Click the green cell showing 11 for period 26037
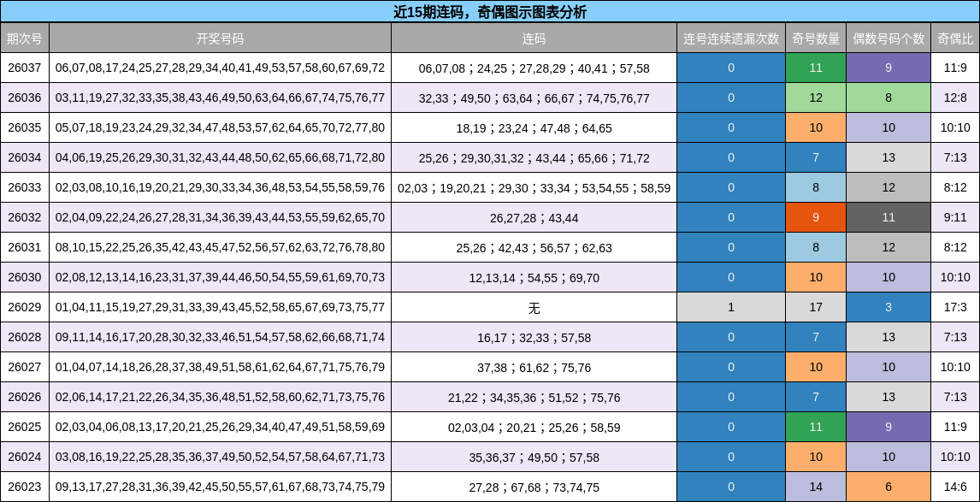980x502 pixels. click(x=815, y=62)
